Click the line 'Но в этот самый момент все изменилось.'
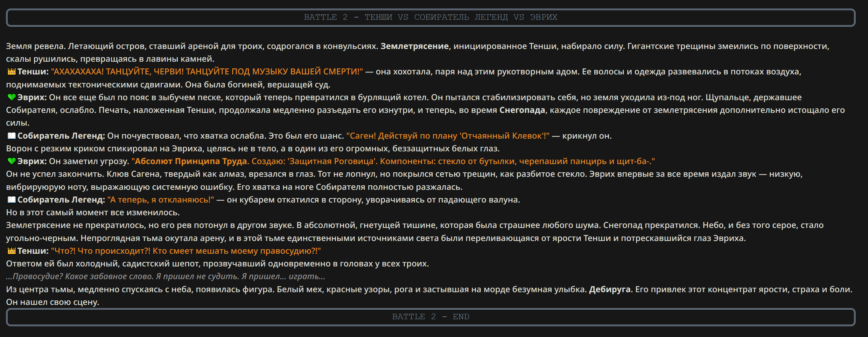868x337 pixels. tap(93, 212)
